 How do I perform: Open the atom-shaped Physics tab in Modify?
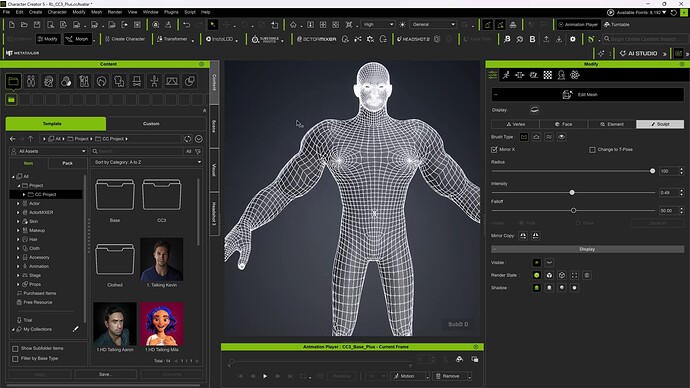pyautogui.click(x=575, y=75)
